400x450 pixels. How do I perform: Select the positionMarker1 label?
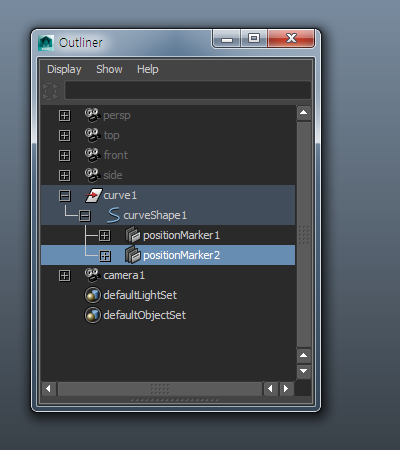(x=181, y=235)
